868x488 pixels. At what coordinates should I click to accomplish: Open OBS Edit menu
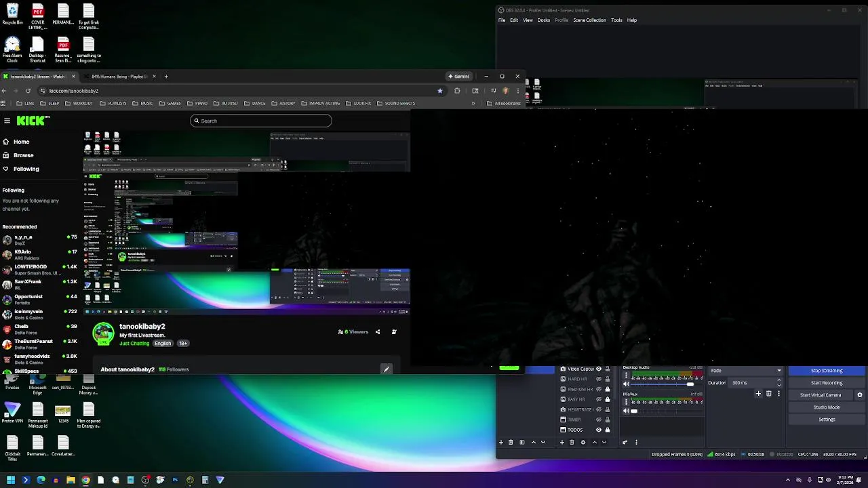point(514,20)
